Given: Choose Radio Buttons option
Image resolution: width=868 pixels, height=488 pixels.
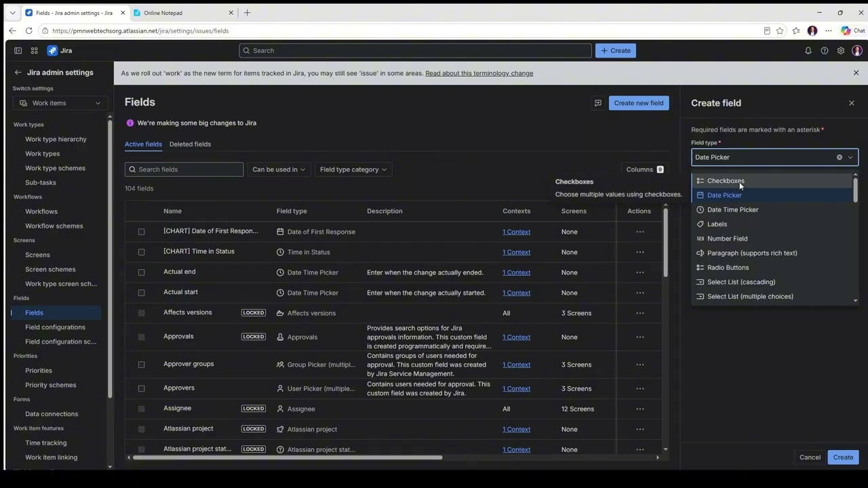Looking at the screenshot, I should point(773,268).
